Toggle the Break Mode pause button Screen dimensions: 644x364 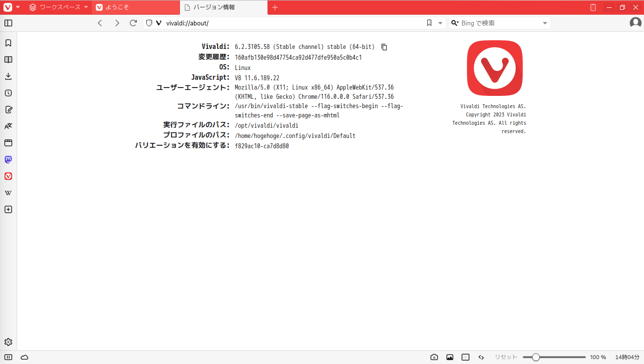(x=8, y=357)
